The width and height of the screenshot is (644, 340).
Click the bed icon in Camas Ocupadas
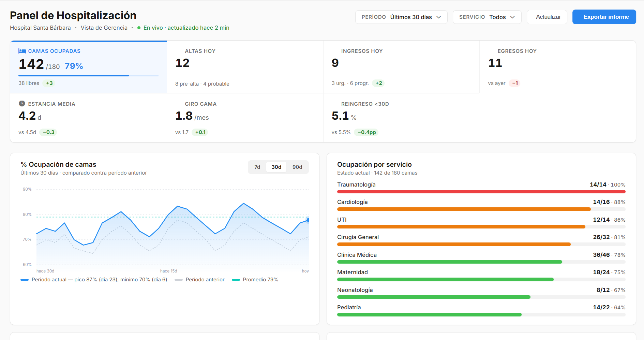click(22, 51)
